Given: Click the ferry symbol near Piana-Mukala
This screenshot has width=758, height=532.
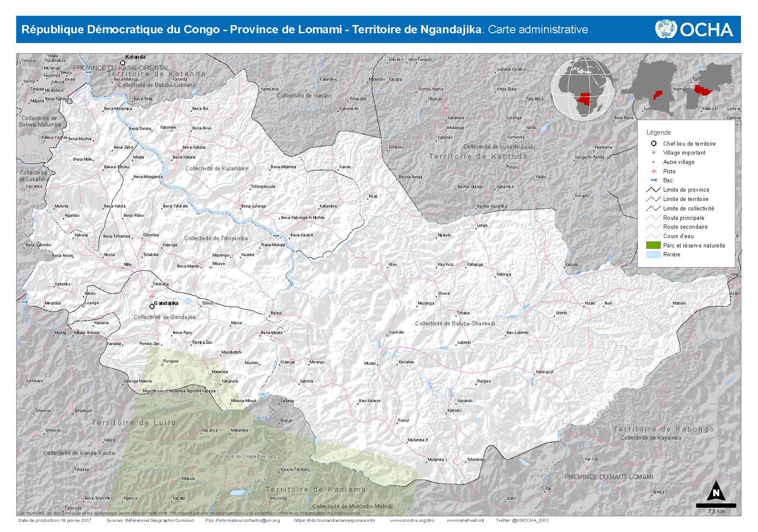Looking at the screenshot, I should coord(276,236).
